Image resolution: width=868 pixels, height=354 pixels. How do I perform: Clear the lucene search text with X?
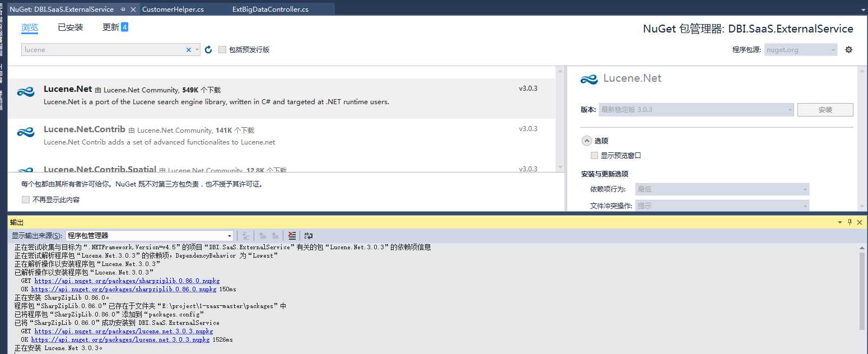click(189, 50)
